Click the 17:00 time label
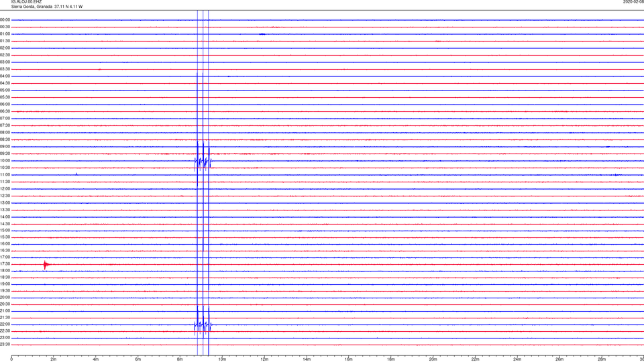This screenshot has height=362, width=644. [x=5, y=257]
